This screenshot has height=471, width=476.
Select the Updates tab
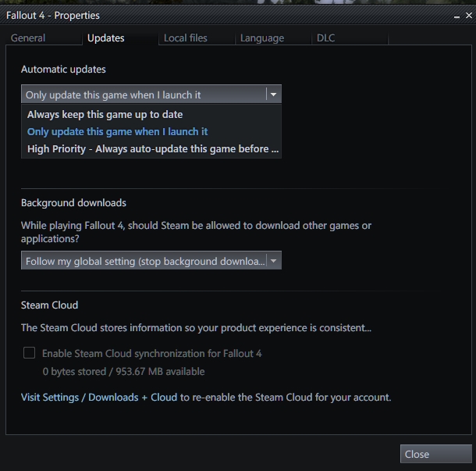coord(105,38)
